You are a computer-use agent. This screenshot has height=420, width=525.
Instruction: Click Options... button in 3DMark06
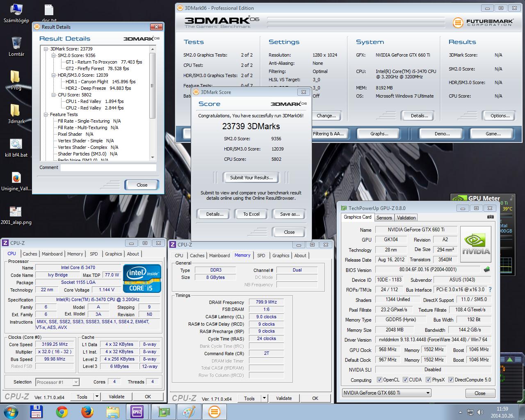[500, 116]
